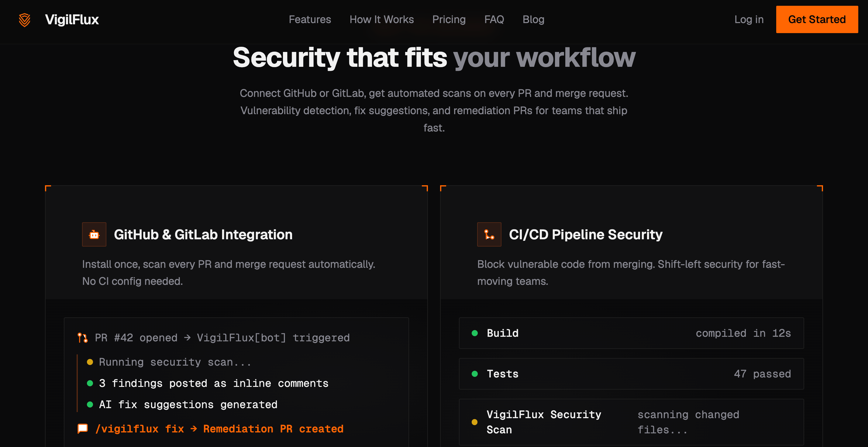Click the VigilFlux brand name text
868x447 pixels.
tap(72, 19)
